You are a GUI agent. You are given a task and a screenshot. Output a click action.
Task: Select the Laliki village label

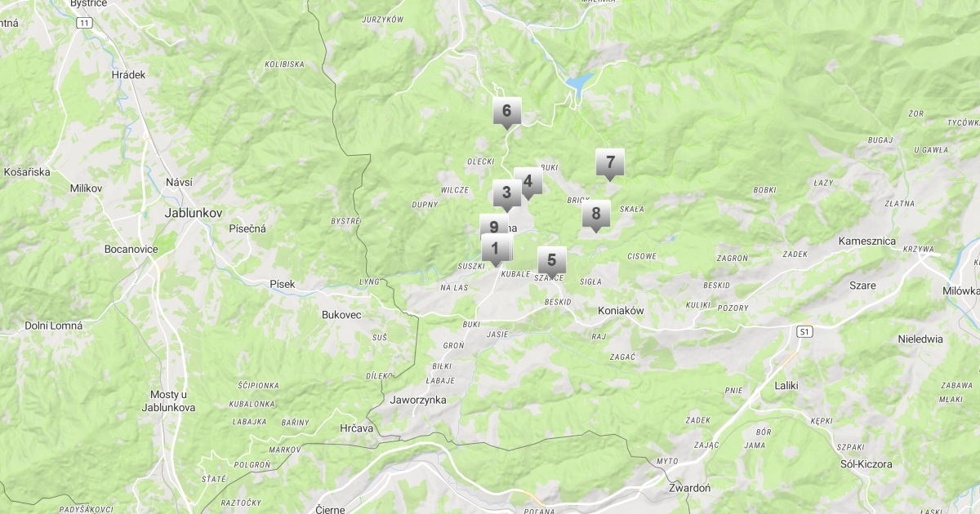click(x=786, y=384)
